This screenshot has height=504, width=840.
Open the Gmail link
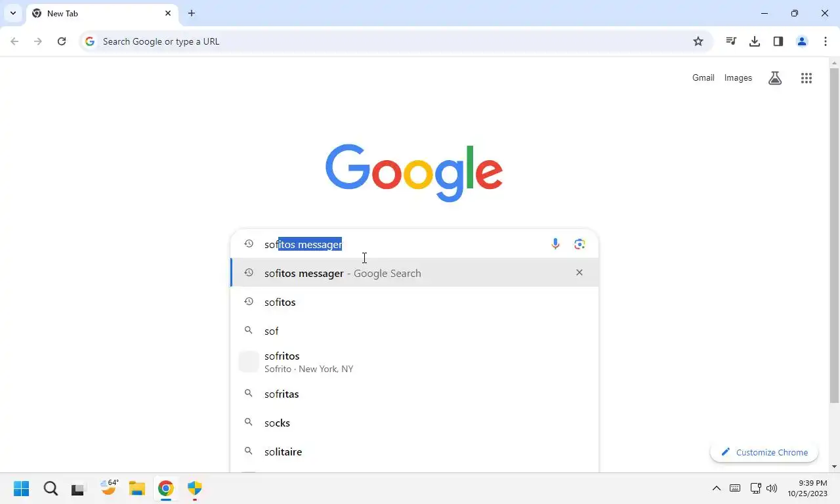click(x=703, y=77)
